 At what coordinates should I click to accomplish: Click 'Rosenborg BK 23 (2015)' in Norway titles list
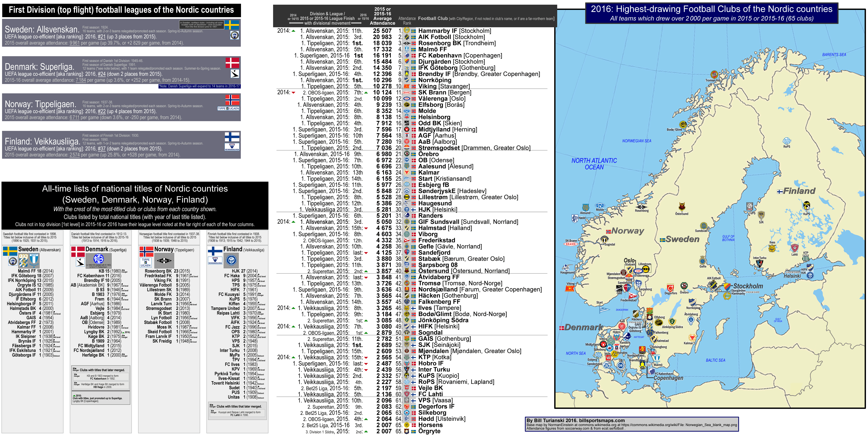[x=167, y=271]
